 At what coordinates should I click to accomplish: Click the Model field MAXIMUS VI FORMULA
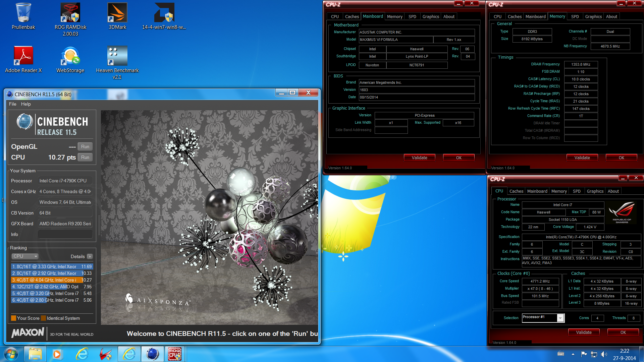tap(396, 40)
